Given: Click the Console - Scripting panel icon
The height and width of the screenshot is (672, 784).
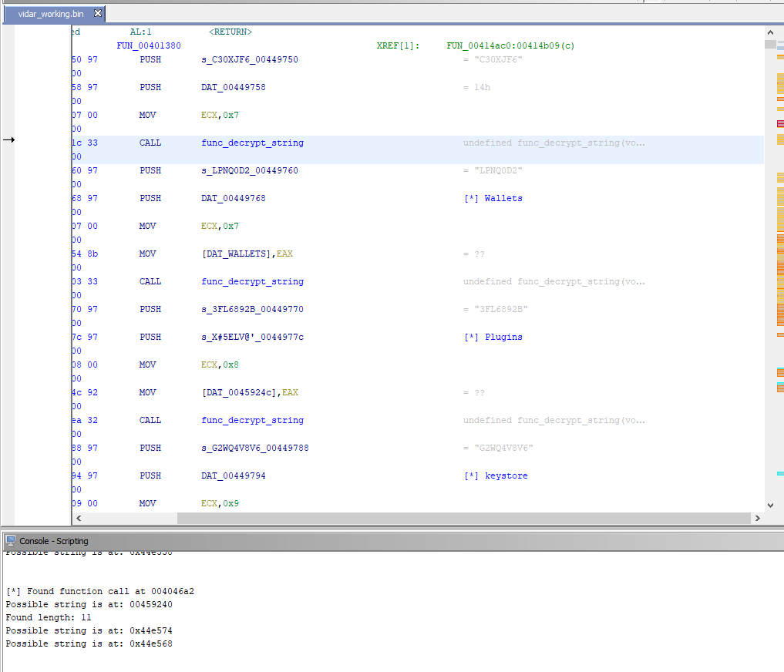Looking at the screenshot, I should [x=10, y=540].
